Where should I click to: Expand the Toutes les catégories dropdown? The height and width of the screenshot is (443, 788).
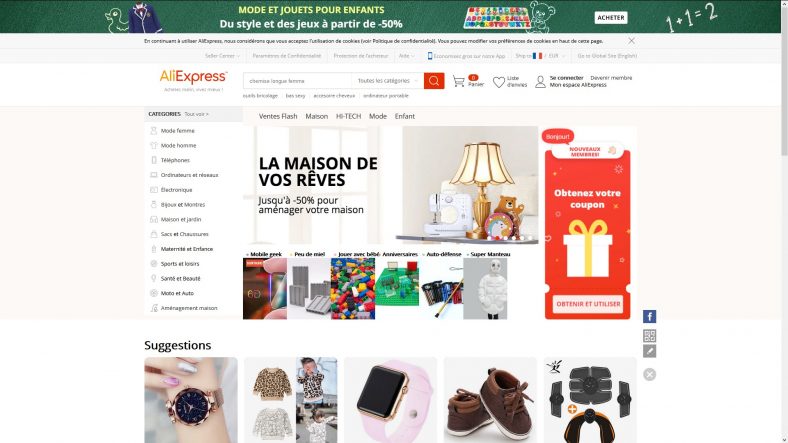coord(387,81)
